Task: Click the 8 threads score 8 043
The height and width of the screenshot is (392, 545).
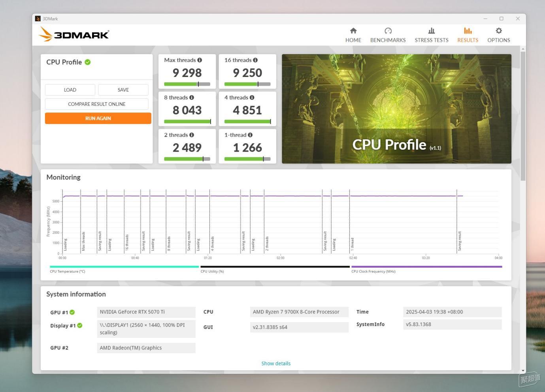Action: click(187, 110)
